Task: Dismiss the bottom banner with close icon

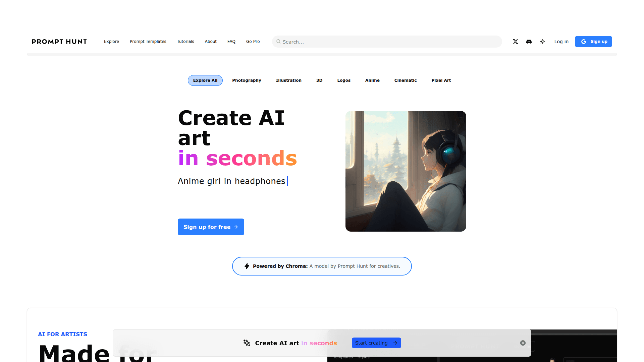Action: [523, 343]
